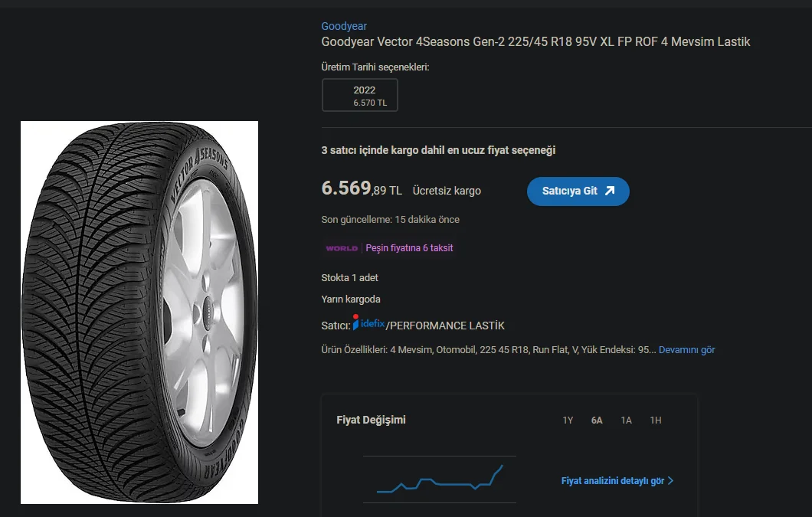
Task: Show 1A price change period
Action: (x=627, y=420)
